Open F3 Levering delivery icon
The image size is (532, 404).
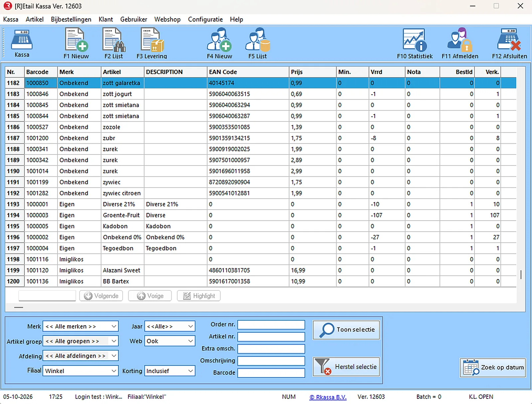point(152,44)
